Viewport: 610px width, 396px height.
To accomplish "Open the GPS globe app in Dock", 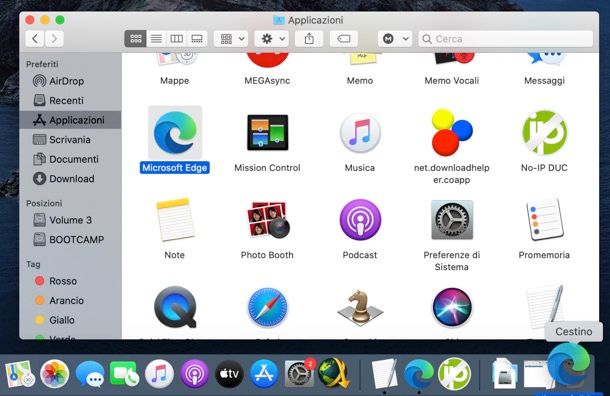I will tap(334, 373).
